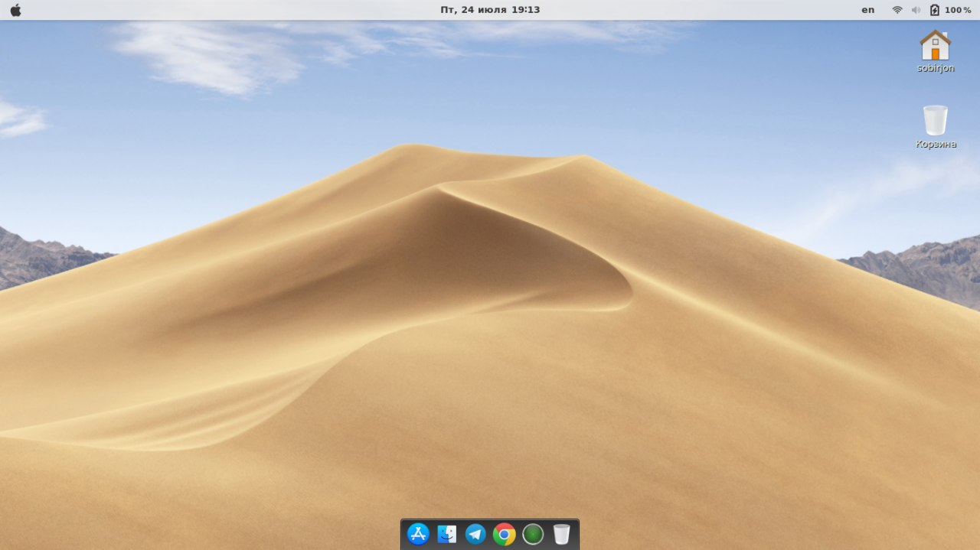Select the sobirjon home folder icon
This screenshot has height=550, width=980.
point(936,50)
